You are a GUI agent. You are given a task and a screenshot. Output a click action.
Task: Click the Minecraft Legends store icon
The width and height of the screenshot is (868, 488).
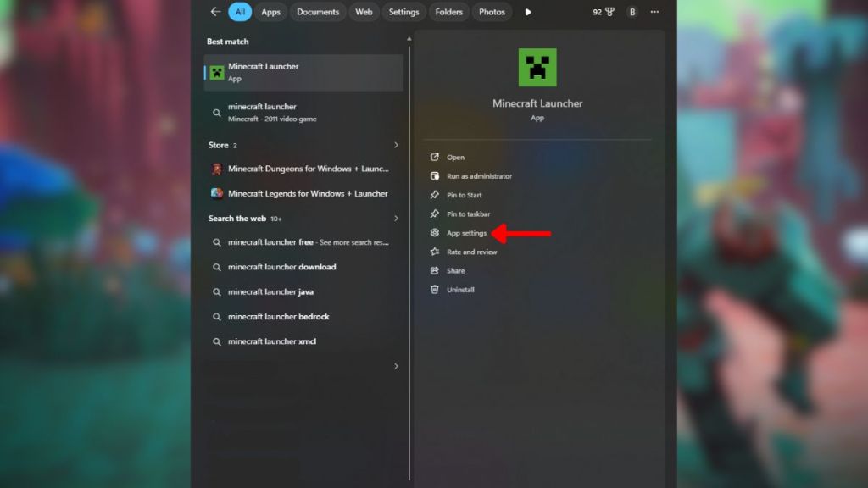[217, 194]
